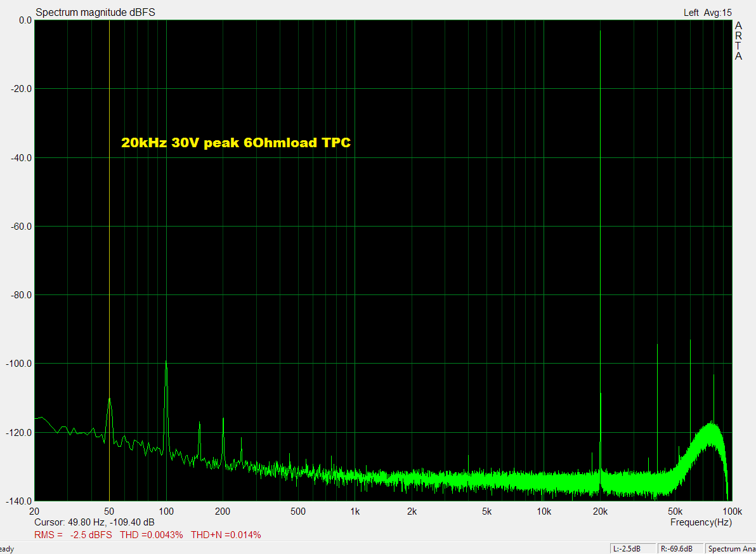
Task: Click the '50' x-axis frequency label
Action: tap(110, 511)
